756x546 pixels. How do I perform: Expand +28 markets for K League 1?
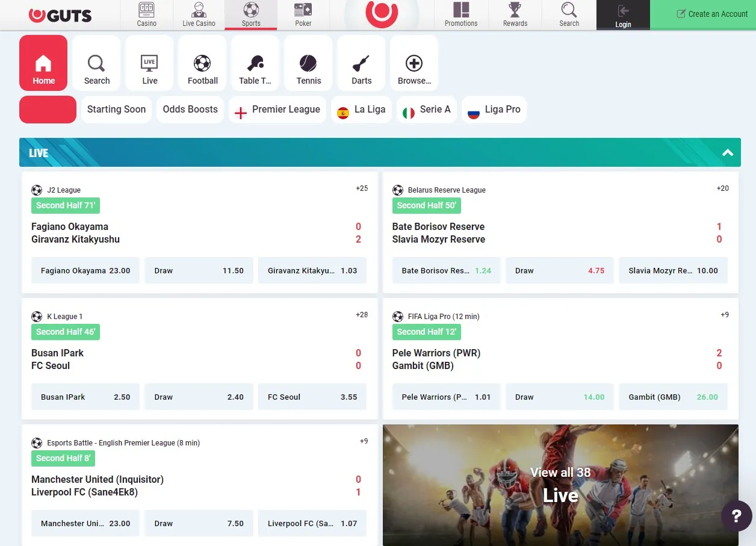click(x=362, y=315)
